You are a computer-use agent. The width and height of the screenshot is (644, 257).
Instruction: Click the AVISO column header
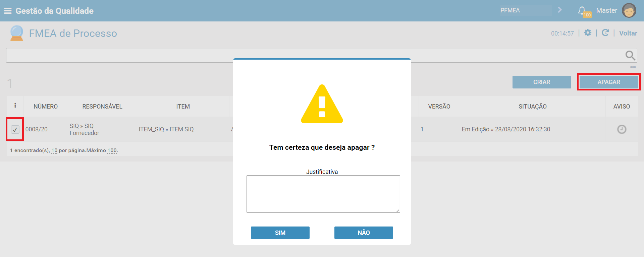pos(622,107)
